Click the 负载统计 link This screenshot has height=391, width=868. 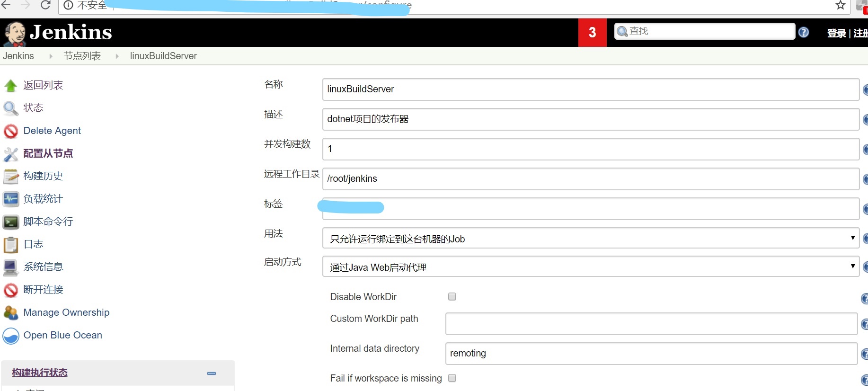point(43,199)
